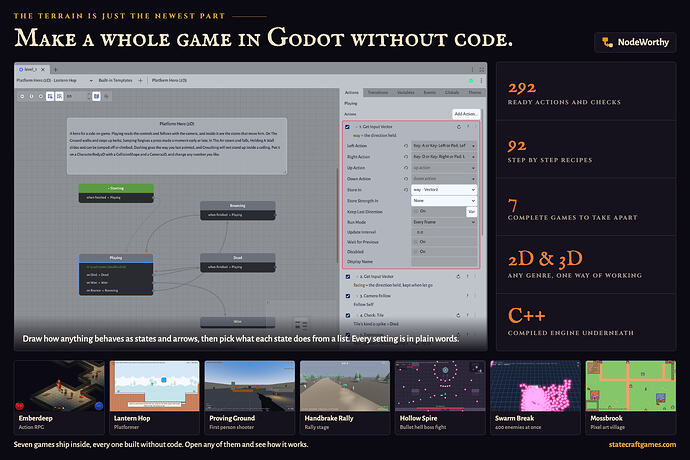690x460 pixels.
Task: Toggle the Camera Follow action checkbox
Action: [348, 296]
